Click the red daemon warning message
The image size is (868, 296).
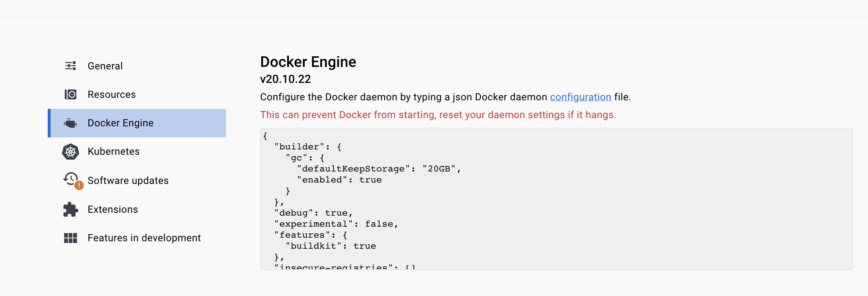pyautogui.click(x=438, y=115)
